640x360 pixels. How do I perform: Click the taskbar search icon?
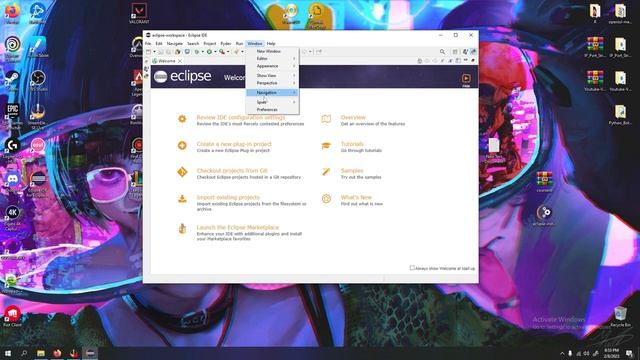(x=24, y=353)
